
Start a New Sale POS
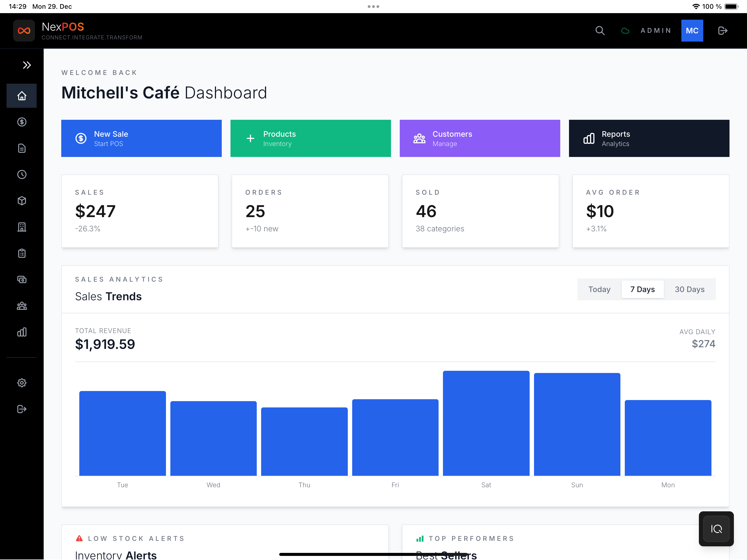[141, 138]
